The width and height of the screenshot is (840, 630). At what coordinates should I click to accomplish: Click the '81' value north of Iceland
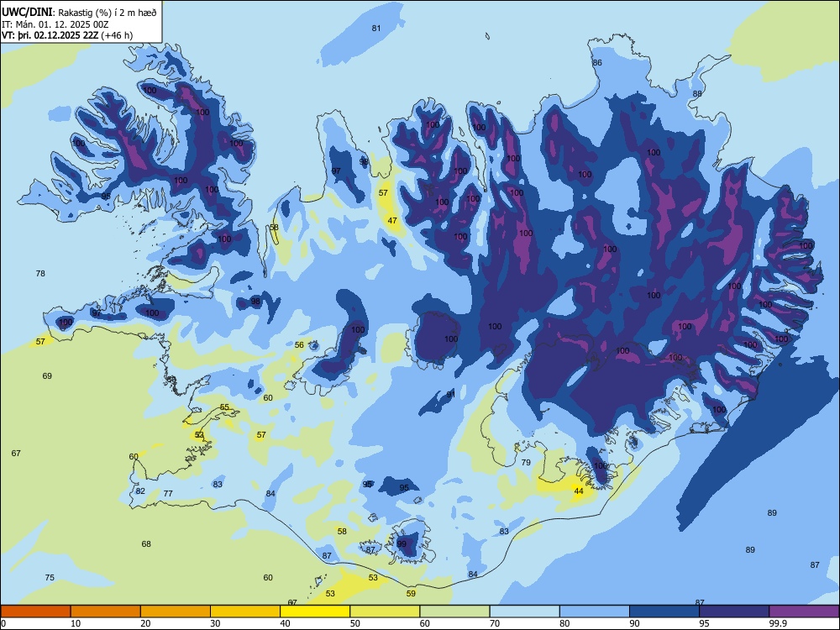[376, 28]
